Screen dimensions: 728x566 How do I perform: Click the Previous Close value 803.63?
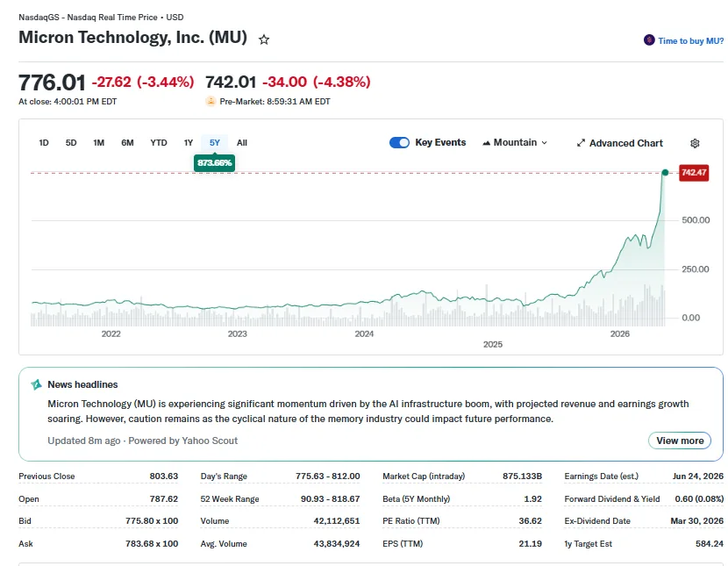pos(163,476)
